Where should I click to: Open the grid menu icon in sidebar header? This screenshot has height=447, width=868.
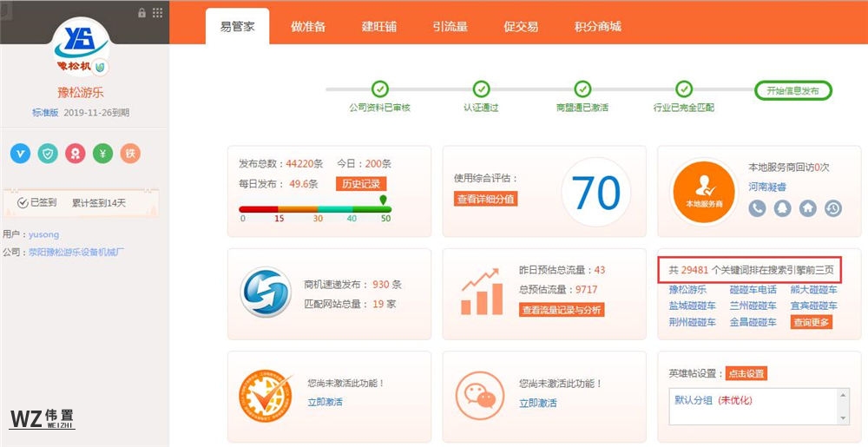(158, 12)
